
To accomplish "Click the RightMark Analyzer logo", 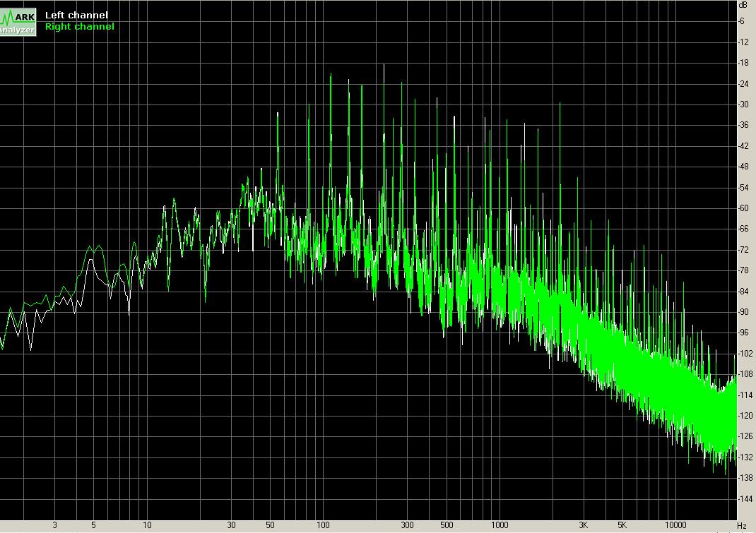I will [18, 22].
